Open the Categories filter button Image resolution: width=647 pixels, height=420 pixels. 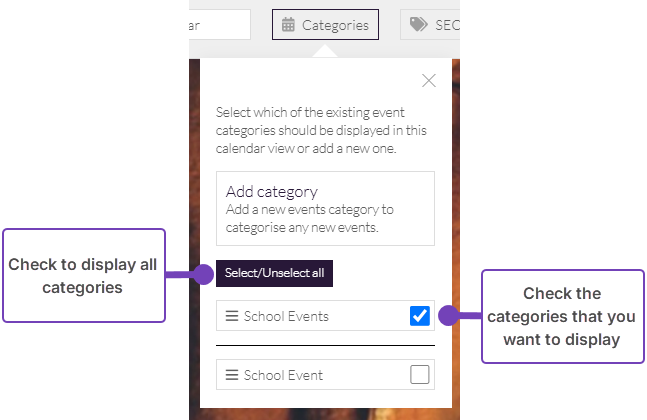[325, 25]
